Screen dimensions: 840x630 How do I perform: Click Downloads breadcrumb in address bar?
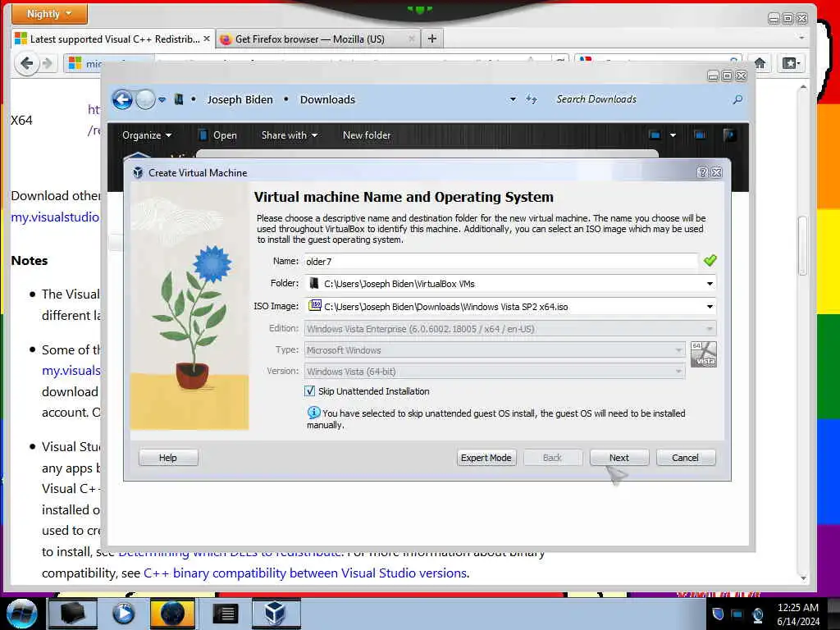pos(327,99)
